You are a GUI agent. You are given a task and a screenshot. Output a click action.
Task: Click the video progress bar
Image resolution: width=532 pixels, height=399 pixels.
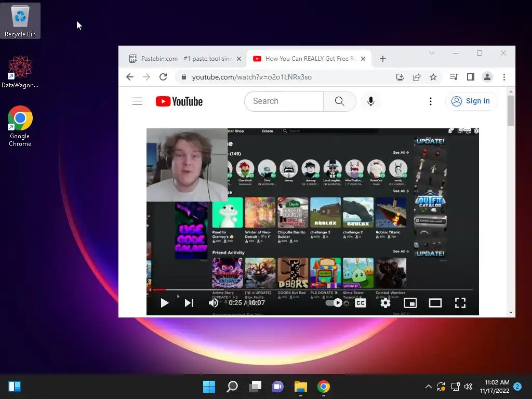click(312, 290)
